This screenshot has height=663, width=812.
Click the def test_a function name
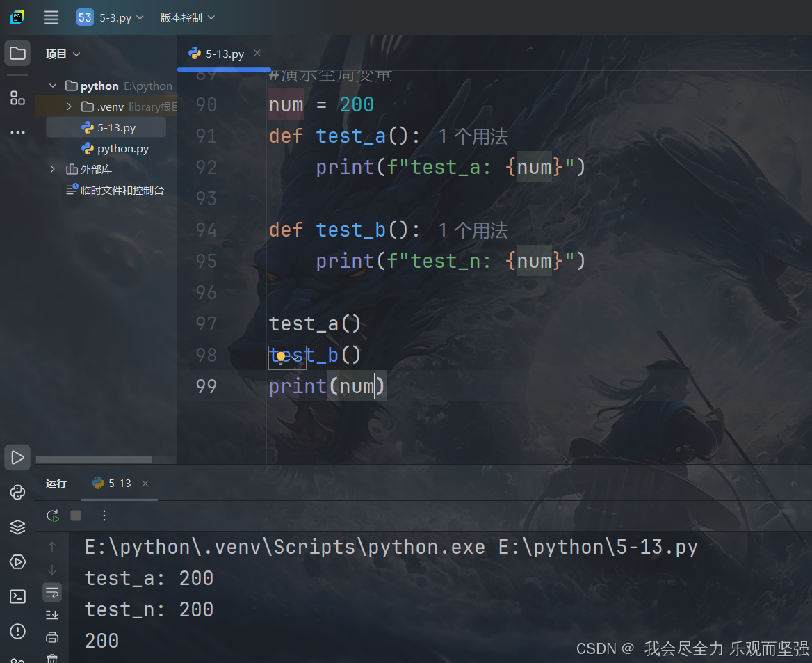click(x=350, y=136)
